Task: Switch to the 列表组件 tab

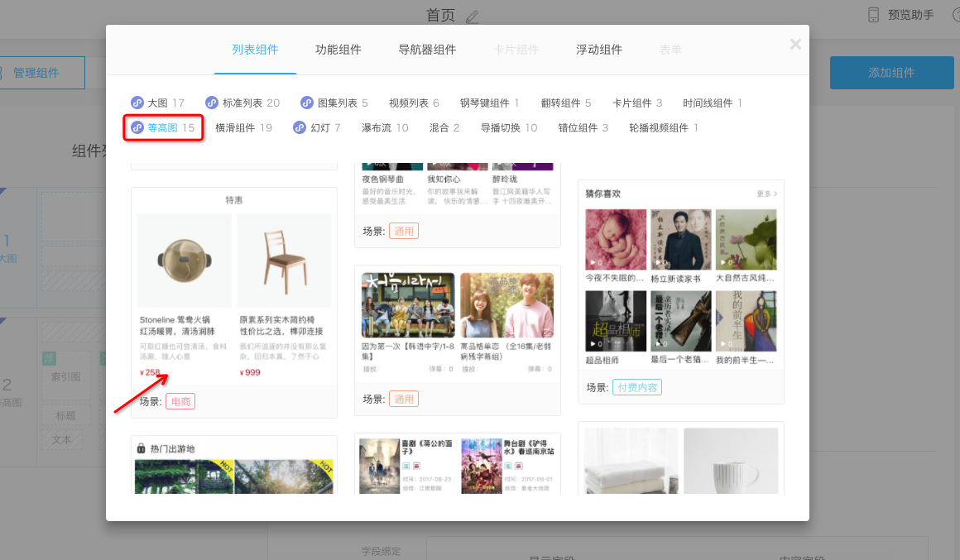Action: click(255, 50)
